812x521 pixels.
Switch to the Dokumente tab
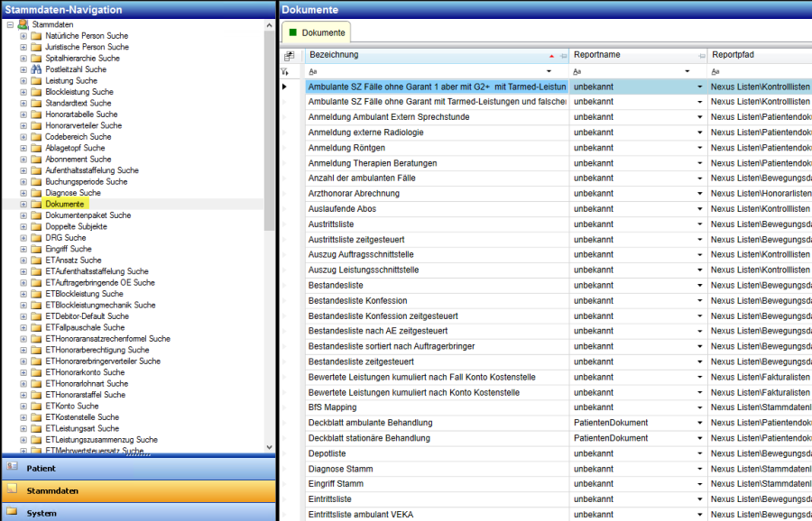tap(316, 32)
